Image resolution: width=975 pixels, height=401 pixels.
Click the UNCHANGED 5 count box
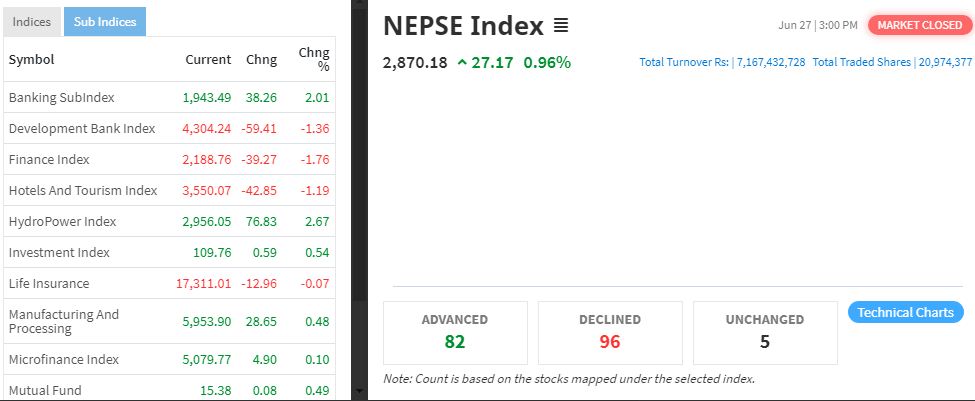(765, 333)
